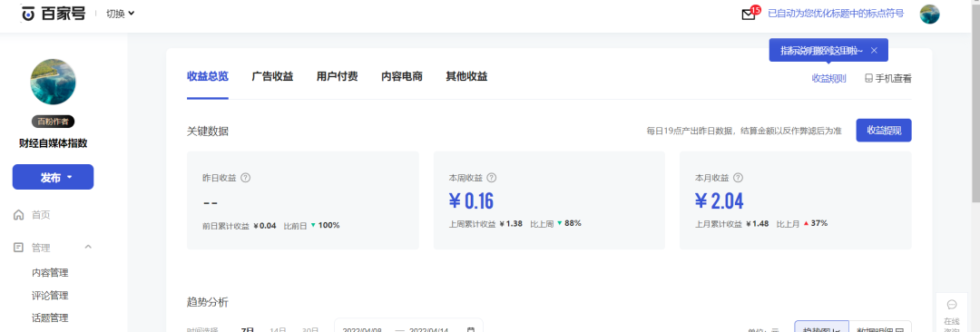This screenshot has width=980, height=332.
Task: Click the help icon next to 本周收益
Action: [492, 178]
